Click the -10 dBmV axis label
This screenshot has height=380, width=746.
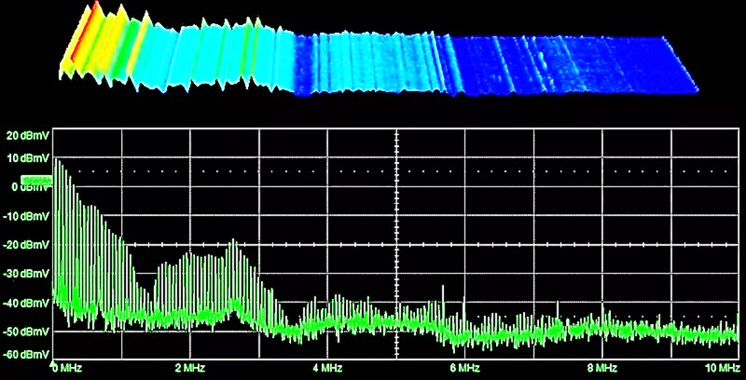coord(27,216)
